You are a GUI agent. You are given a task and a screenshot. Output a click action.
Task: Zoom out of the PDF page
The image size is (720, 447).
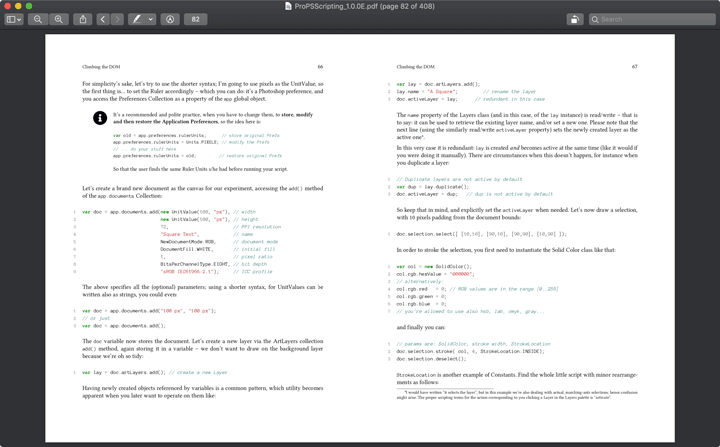(x=38, y=19)
